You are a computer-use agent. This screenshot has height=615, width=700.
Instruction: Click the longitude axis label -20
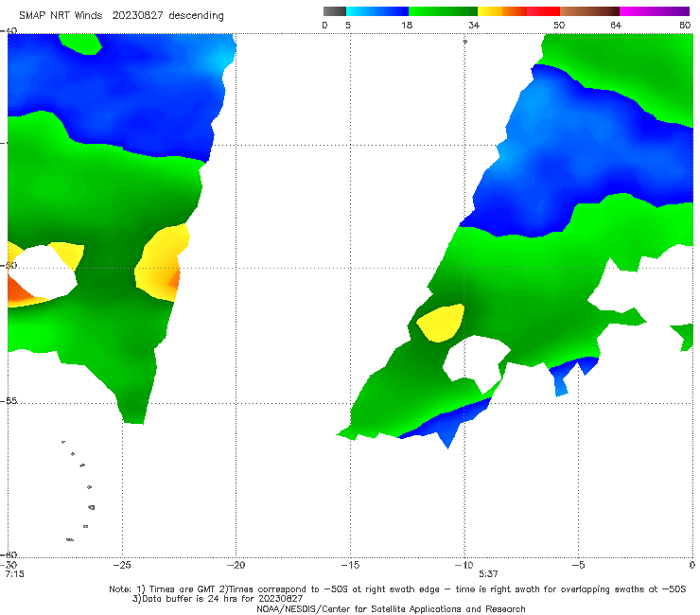coord(236,565)
